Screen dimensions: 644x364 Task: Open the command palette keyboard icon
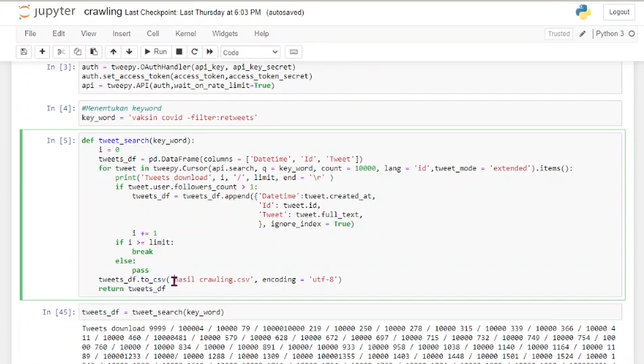293,52
